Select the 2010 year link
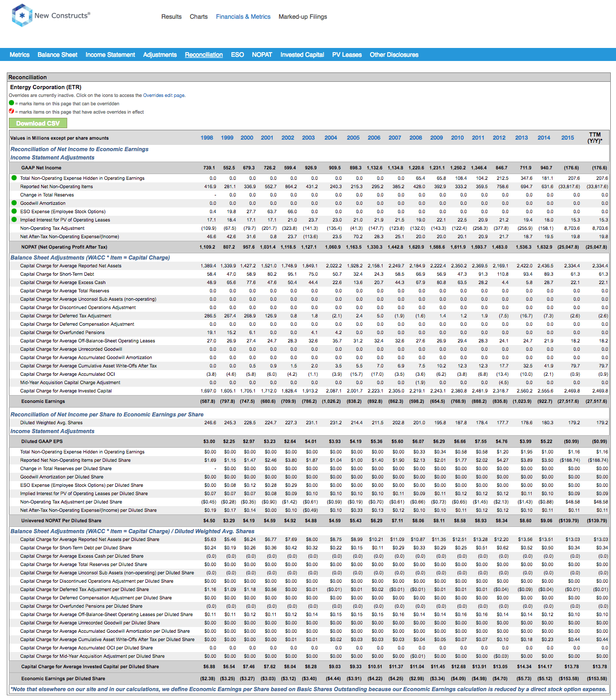Image resolution: width=616 pixels, height=700 pixels. tap(458, 138)
